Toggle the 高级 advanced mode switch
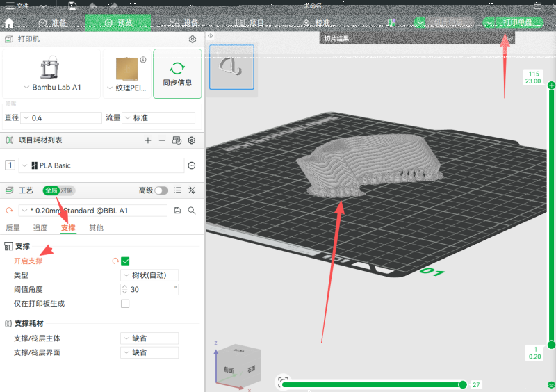 (161, 190)
